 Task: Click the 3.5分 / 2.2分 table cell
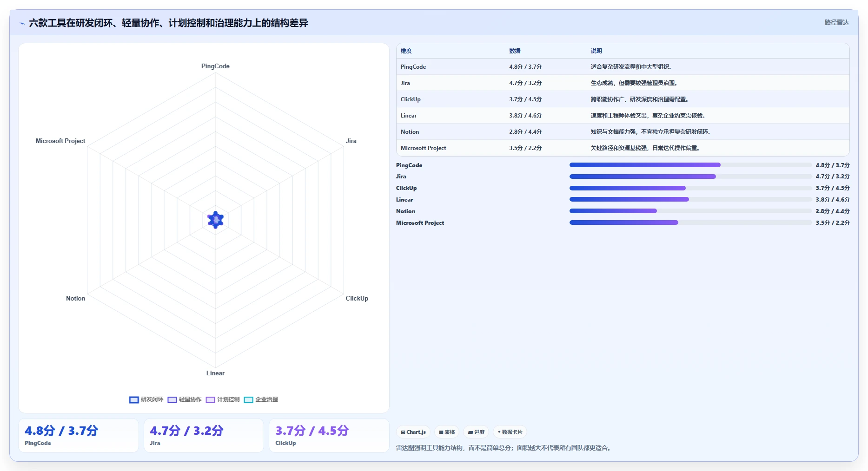[525, 148]
